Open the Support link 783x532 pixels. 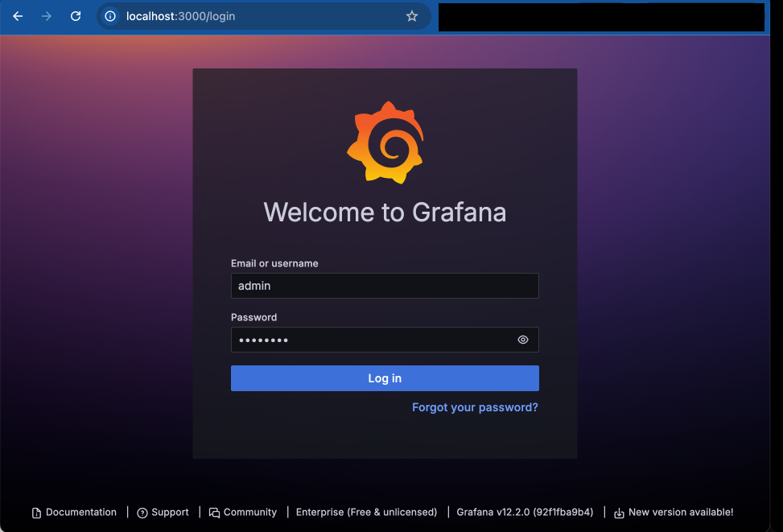[x=169, y=512]
